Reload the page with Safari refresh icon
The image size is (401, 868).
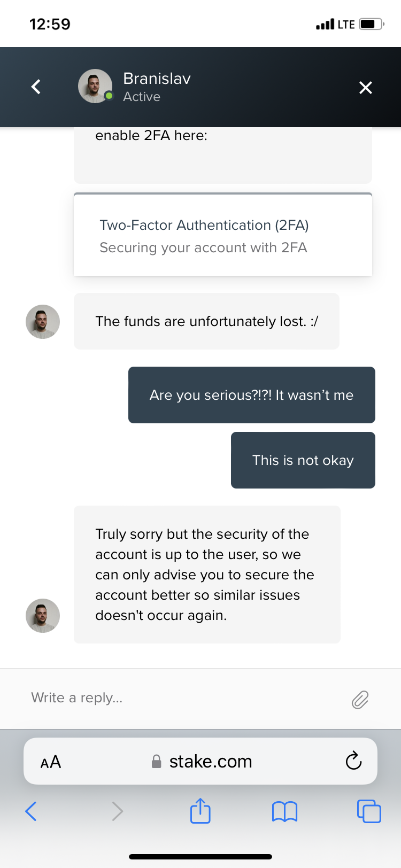[353, 761]
